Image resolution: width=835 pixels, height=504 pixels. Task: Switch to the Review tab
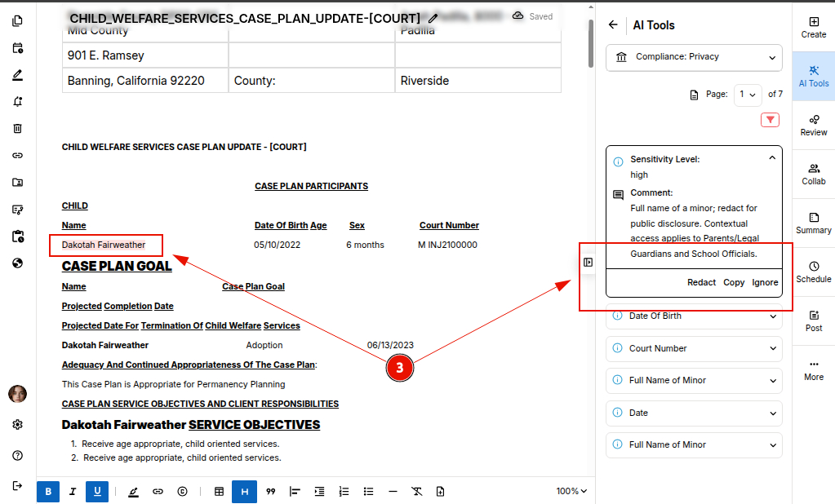(x=813, y=124)
